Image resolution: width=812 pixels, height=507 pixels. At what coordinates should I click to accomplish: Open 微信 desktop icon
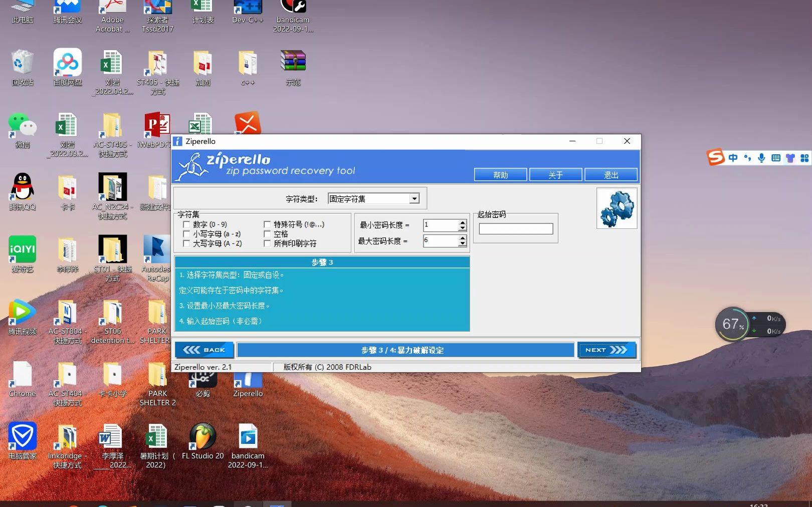[22, 131]
